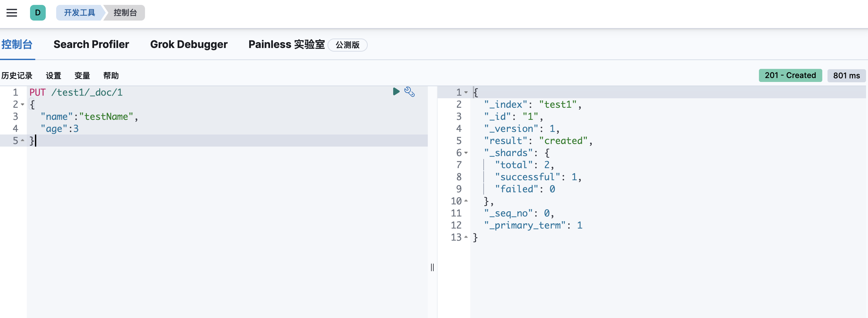Image resolution: width=868 pixels, height=318 pixels.
Task: Fold the _shards object at line 6
Action: 466,153
